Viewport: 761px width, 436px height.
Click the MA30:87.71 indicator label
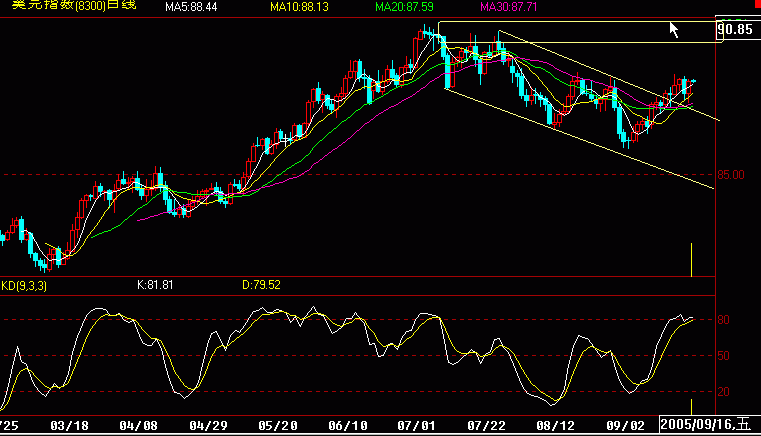[x=508, y=7]
